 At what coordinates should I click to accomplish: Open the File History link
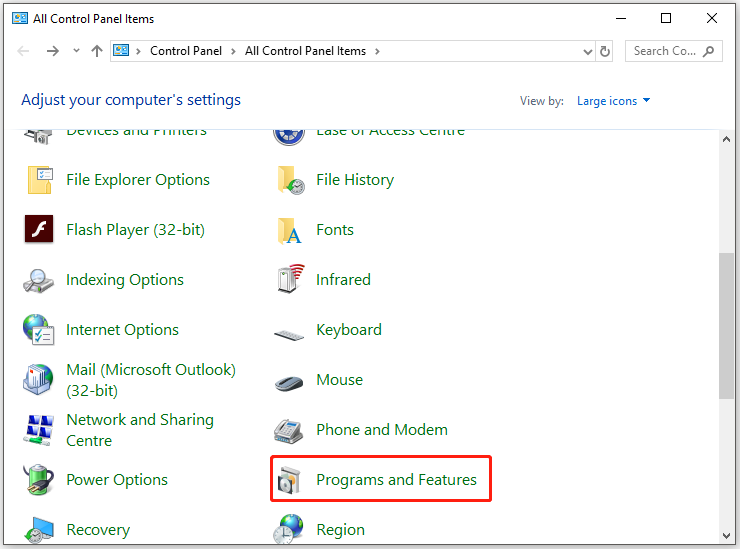point(355,180)
